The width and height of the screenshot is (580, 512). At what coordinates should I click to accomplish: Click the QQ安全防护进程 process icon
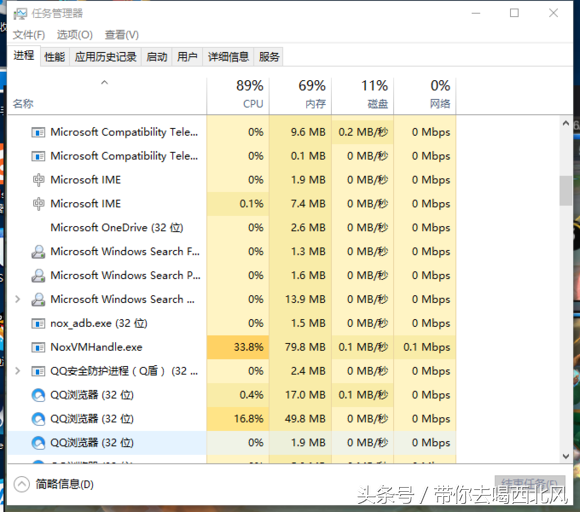38,371
